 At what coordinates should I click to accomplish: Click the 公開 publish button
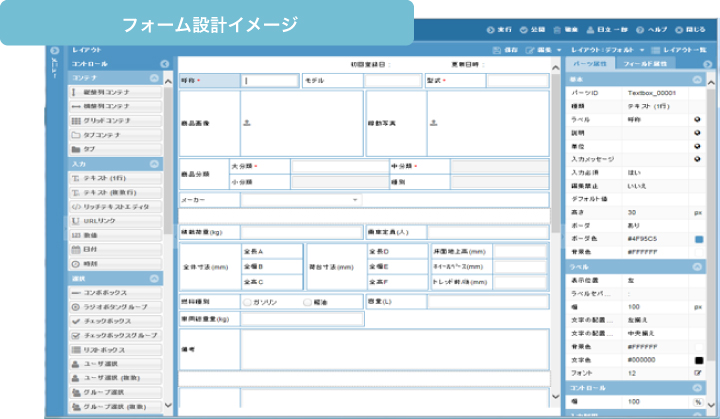click(531, 29)
